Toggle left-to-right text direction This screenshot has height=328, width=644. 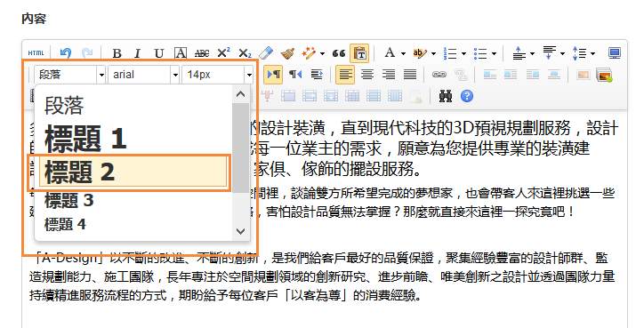point(274,75)
